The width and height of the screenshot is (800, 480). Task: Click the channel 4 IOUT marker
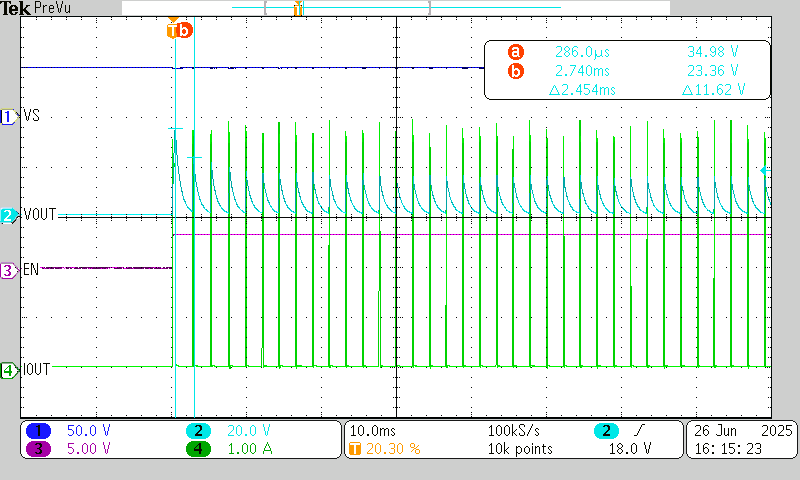click(x=9, y=370)
